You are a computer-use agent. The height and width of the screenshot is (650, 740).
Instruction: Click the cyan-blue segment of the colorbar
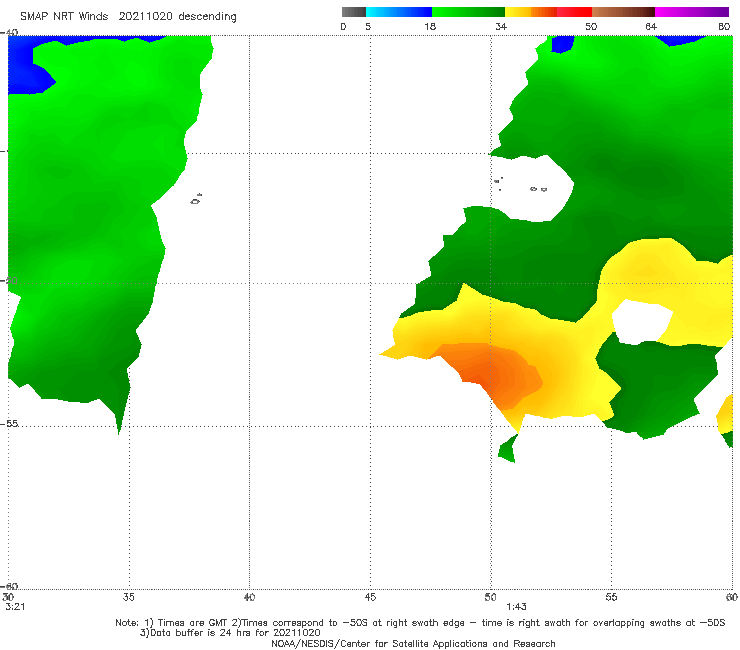[399, 12]
